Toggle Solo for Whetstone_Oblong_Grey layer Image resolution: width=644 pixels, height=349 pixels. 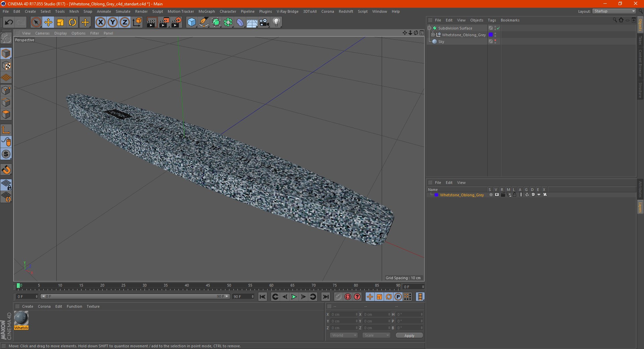[x=491, y=195]
